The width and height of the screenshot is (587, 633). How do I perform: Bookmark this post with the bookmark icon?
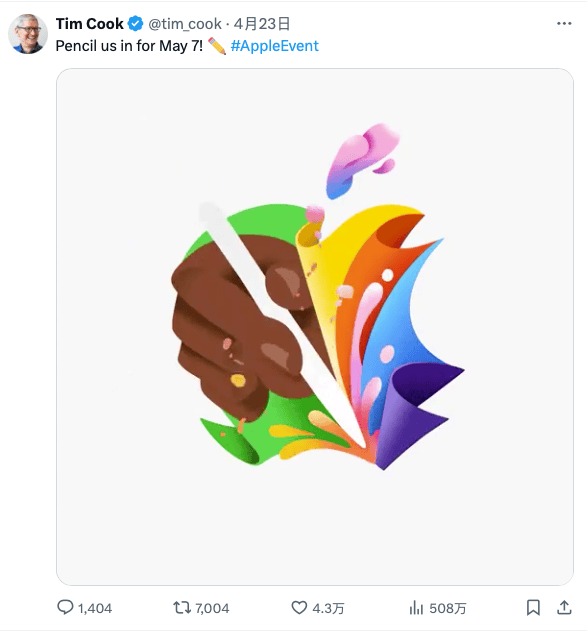pyautogui.click(x=533, y=608)
